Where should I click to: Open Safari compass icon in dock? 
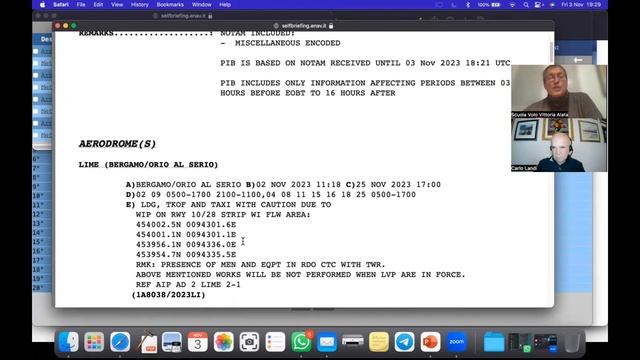pos(120,342)
